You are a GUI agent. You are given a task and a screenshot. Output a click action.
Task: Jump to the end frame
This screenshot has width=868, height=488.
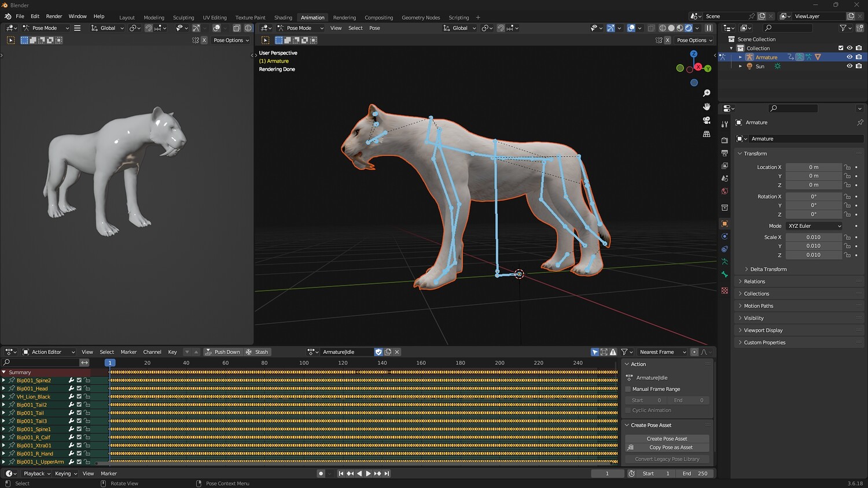tap(387, 474)
